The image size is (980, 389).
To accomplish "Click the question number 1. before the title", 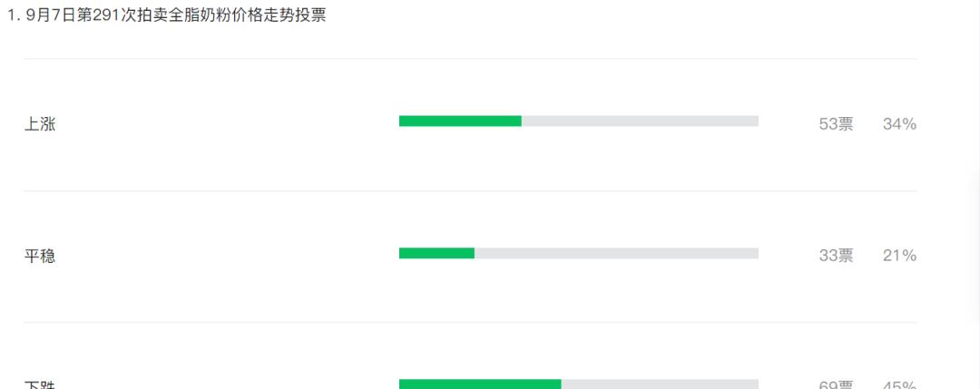I will click(13, 15).
